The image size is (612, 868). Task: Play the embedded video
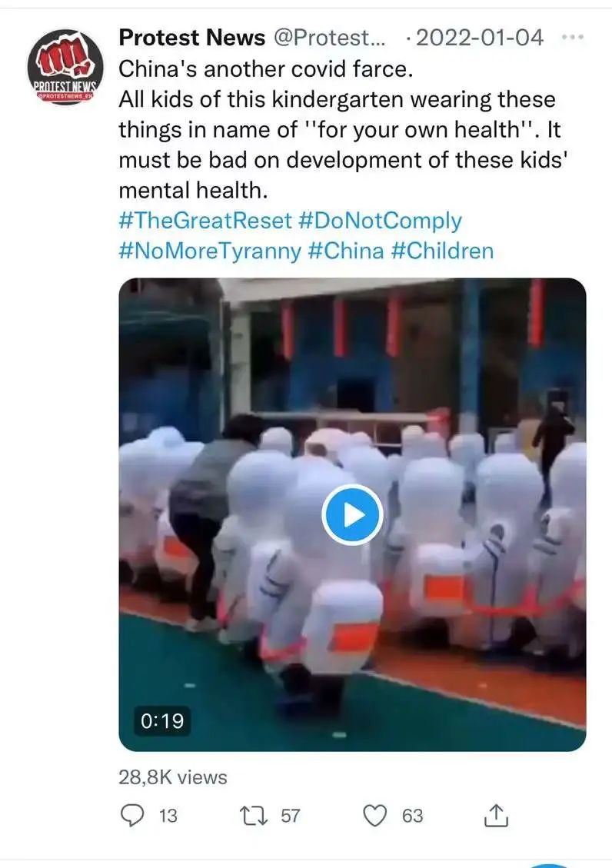tap(352, 515)
